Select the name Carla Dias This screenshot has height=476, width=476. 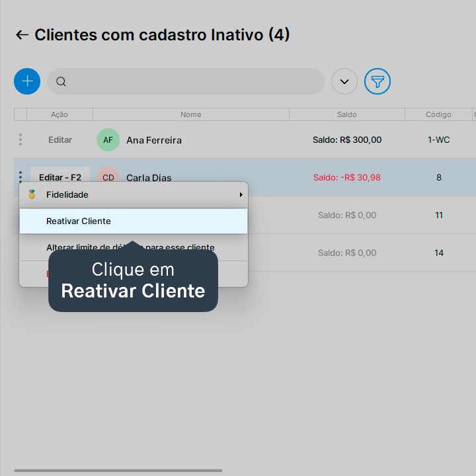coord(149,177)
